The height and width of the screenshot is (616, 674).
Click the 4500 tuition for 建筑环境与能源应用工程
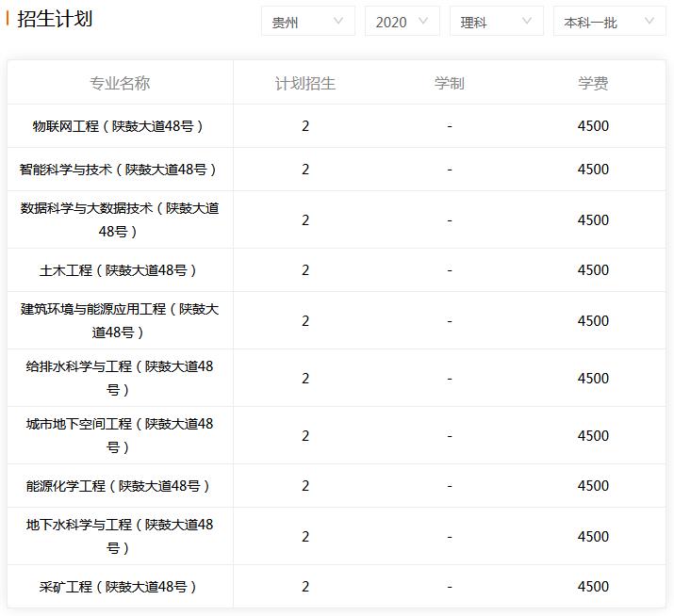[x=593, y=320]
